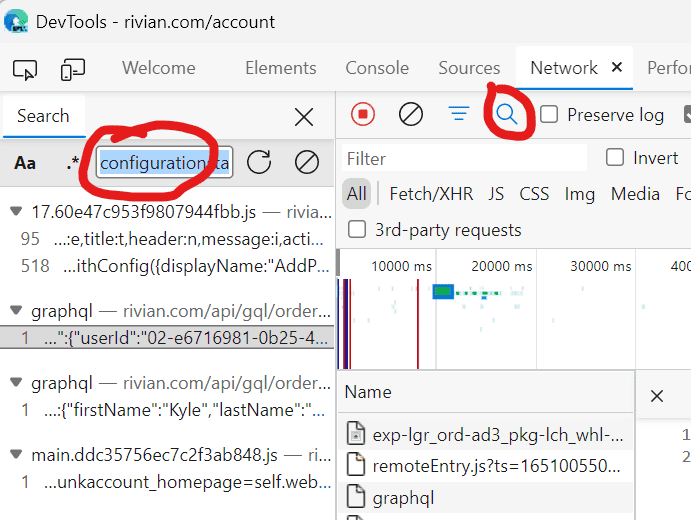Click the 20000 ms timeline marker

pos(502,266)
